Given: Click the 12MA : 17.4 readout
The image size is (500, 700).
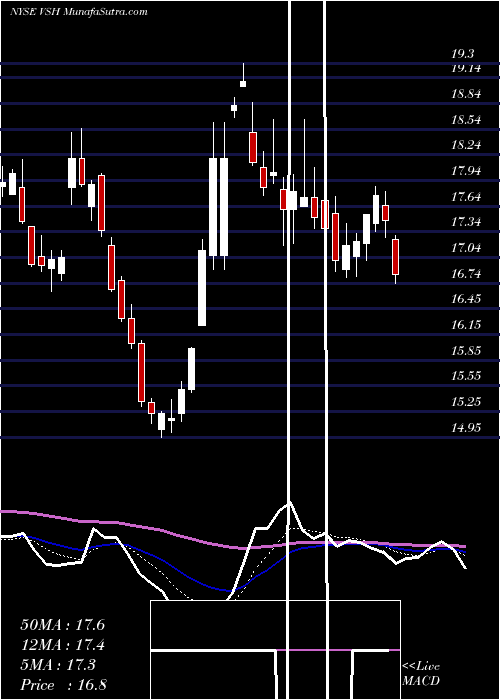Looking at the screenshot, I should pos(62,645).
